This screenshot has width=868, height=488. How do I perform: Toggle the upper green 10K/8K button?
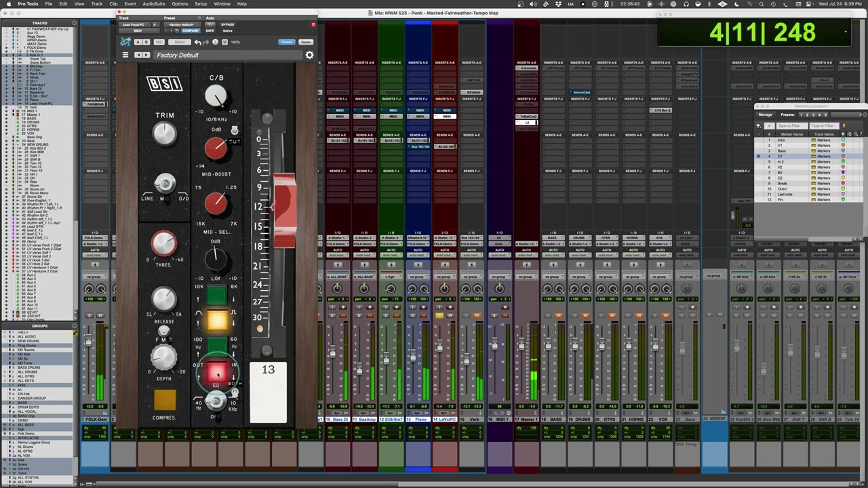[216, 295]
